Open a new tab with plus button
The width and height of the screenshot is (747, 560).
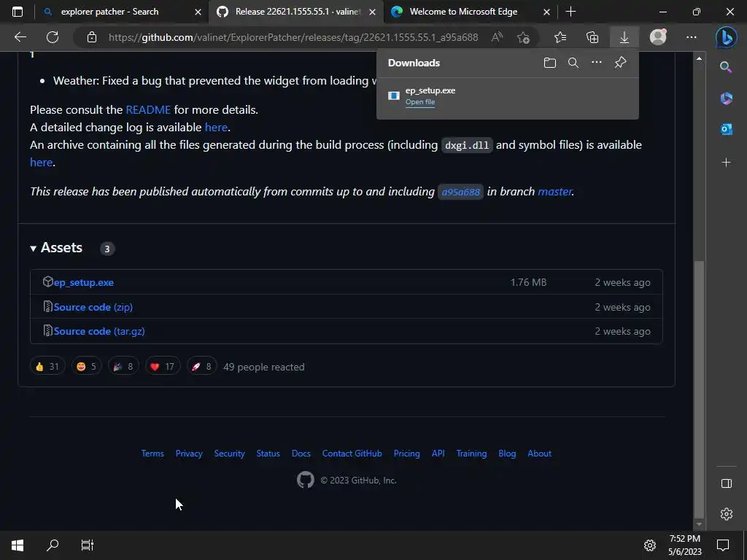click(x=570, y=12)
